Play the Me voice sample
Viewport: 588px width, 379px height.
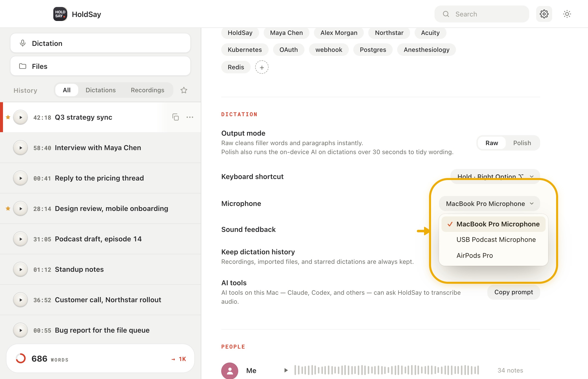(286, 370)
